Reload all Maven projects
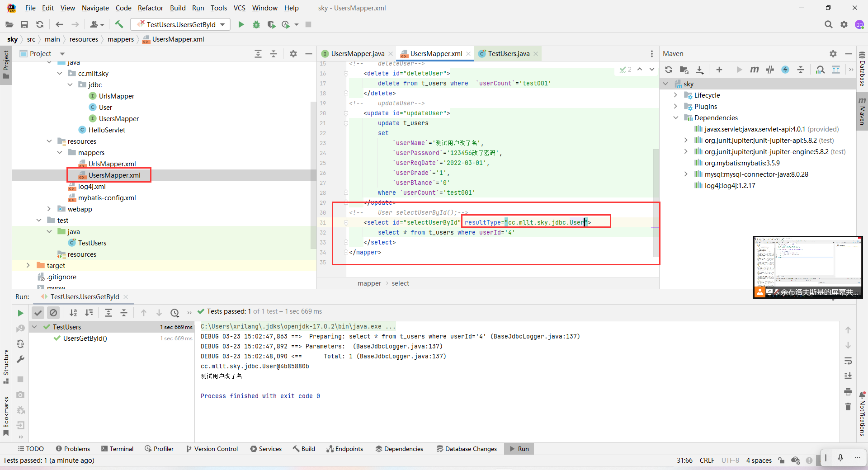Viewport: 868px width, 470px height. (x=669, y=70)
